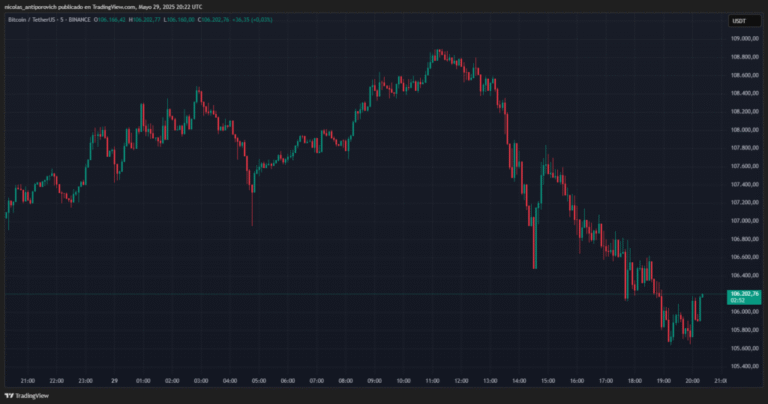Click the 107.200,00 price axis label
The height and width of the screenshot is (404, 768).
[744, 202]
